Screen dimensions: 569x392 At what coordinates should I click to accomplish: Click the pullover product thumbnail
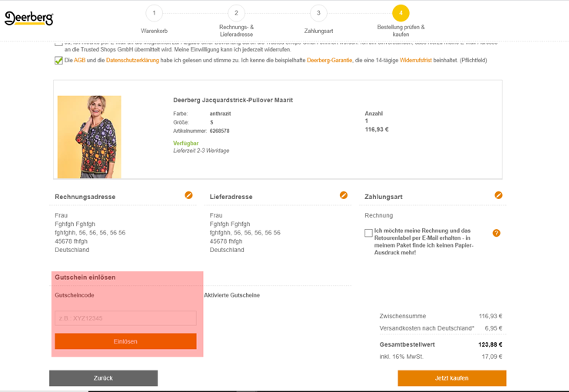click(89, 137)
